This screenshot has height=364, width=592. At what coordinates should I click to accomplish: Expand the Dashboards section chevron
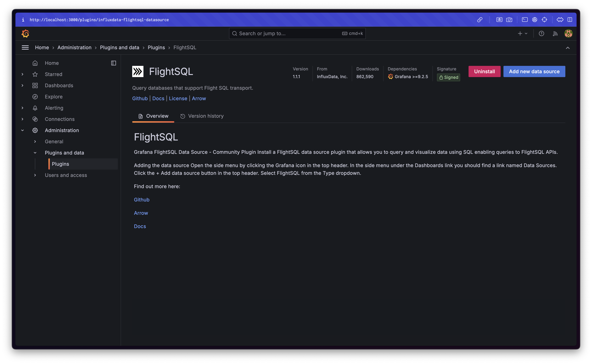[x=22, y=85]
